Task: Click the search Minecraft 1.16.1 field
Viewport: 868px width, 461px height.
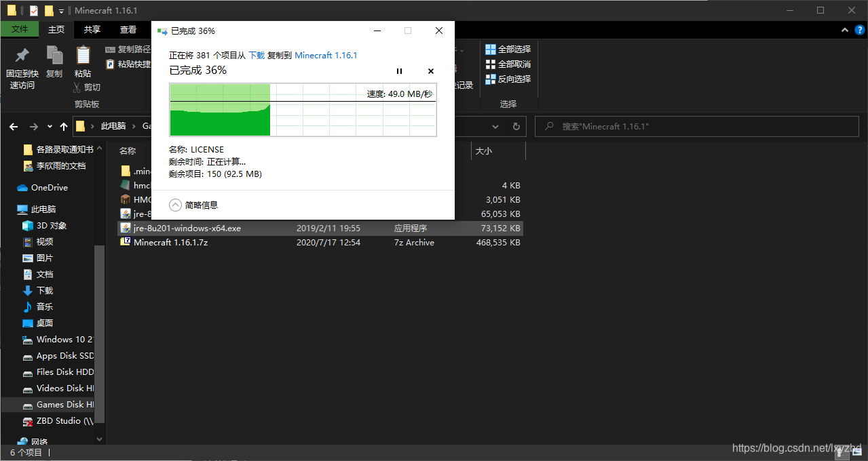Action: point(699,127)
